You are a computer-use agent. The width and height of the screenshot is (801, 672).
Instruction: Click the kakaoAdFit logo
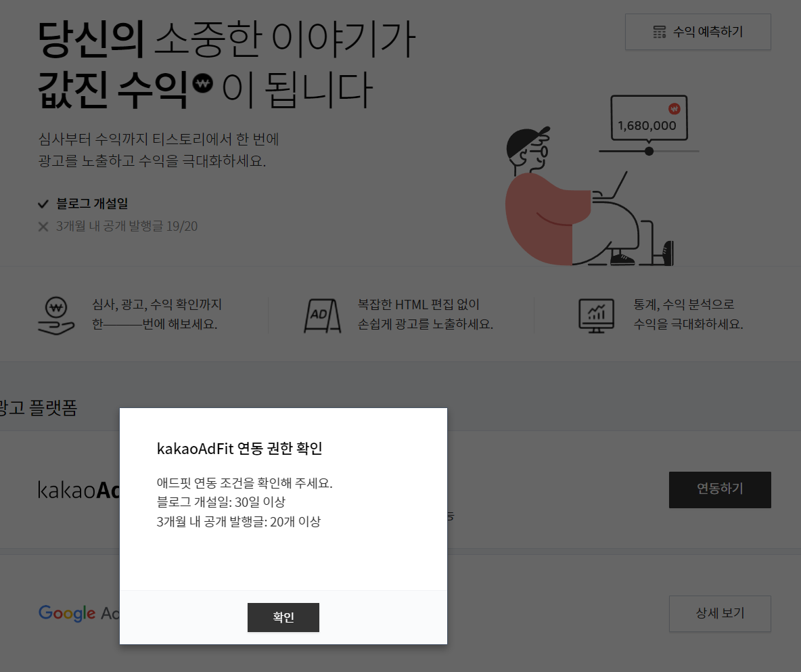[x=78, y=490]
